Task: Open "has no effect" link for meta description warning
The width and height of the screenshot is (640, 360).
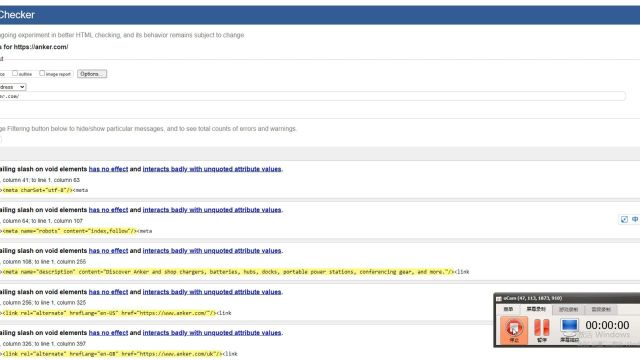Action: pyautogui.click(x=108, y=251)
